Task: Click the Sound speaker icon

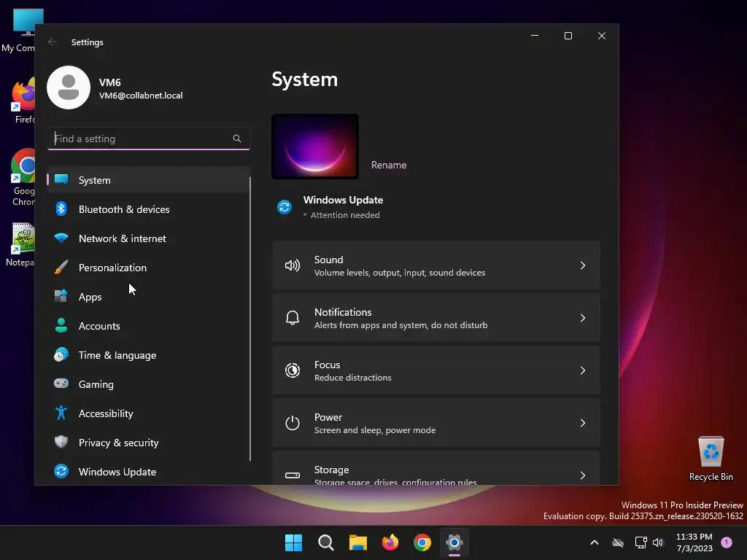Action: point(293,265)
